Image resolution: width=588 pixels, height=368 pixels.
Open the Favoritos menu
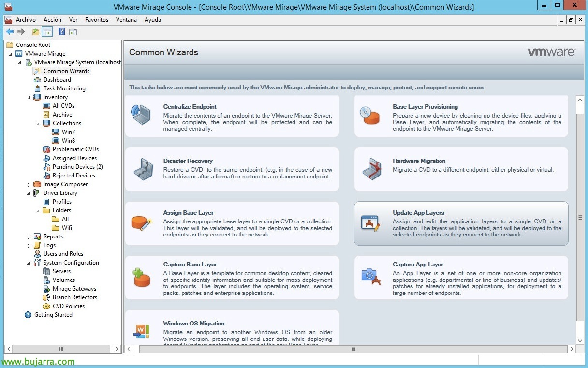97,20
